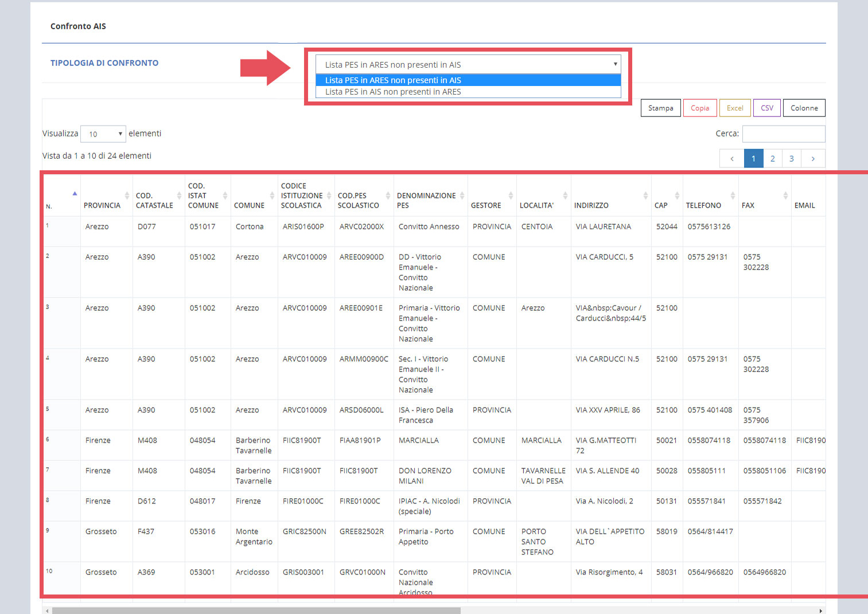Focus the Cerca search field
This screenshot has width=868, height=614.
coord(784,134)
